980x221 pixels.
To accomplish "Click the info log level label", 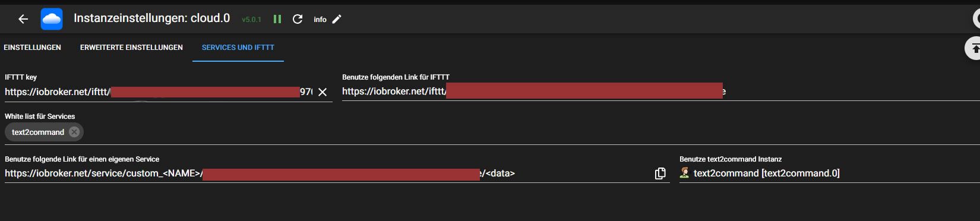I will point(320,20).
